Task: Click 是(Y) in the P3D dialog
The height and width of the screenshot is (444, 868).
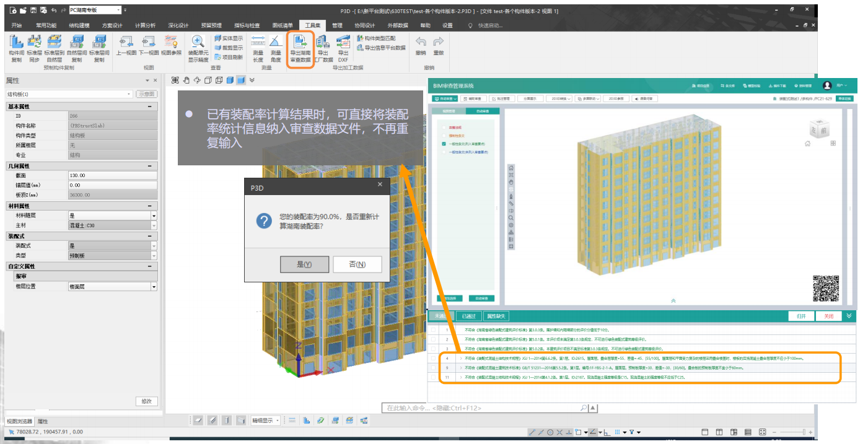Action: tap(304, 264)
